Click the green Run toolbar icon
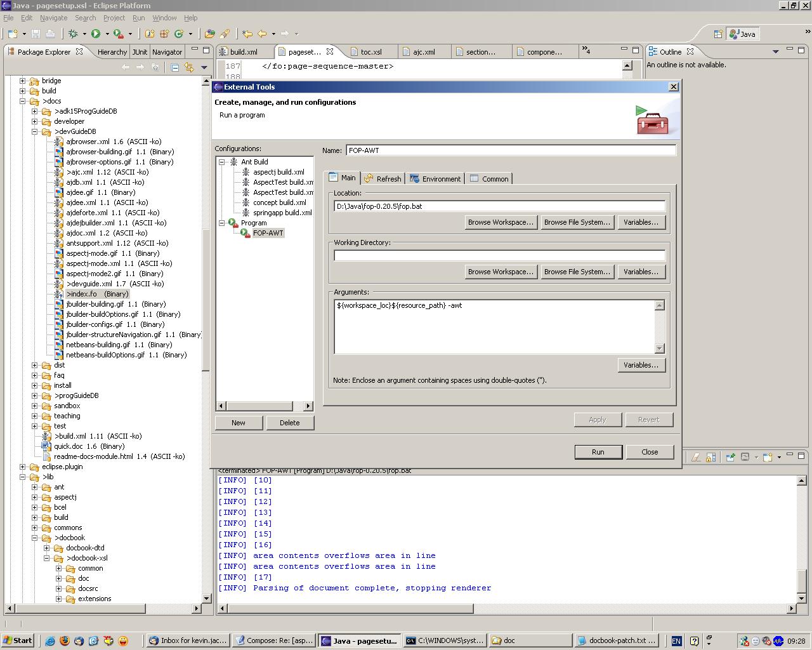 click(x=96, y=34)
